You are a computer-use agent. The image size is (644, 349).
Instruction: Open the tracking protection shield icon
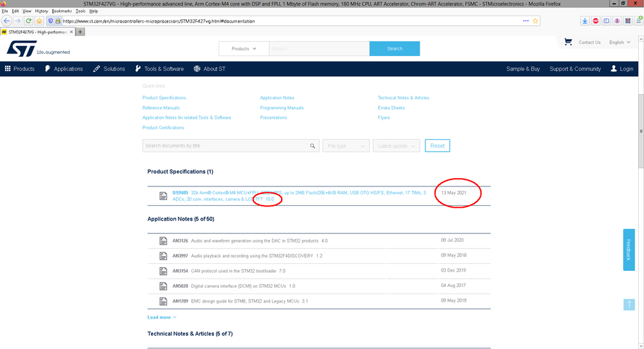point(50,21)
